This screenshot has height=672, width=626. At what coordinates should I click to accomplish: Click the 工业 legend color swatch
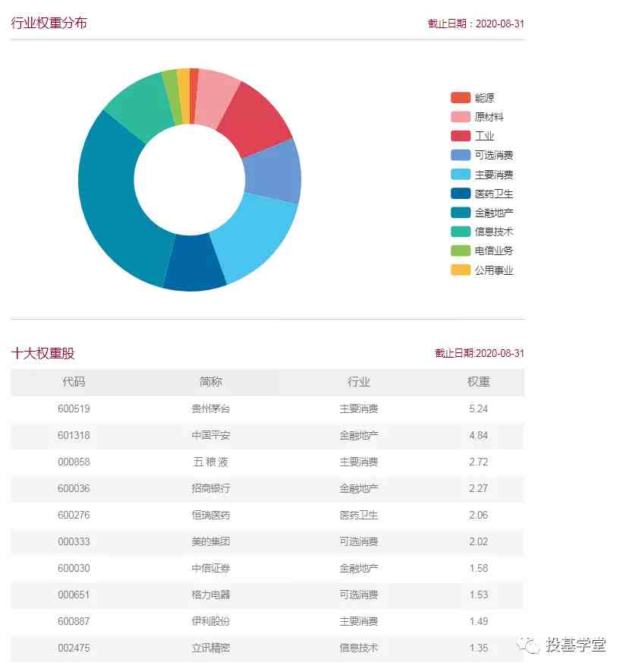(x=461, y=136)
